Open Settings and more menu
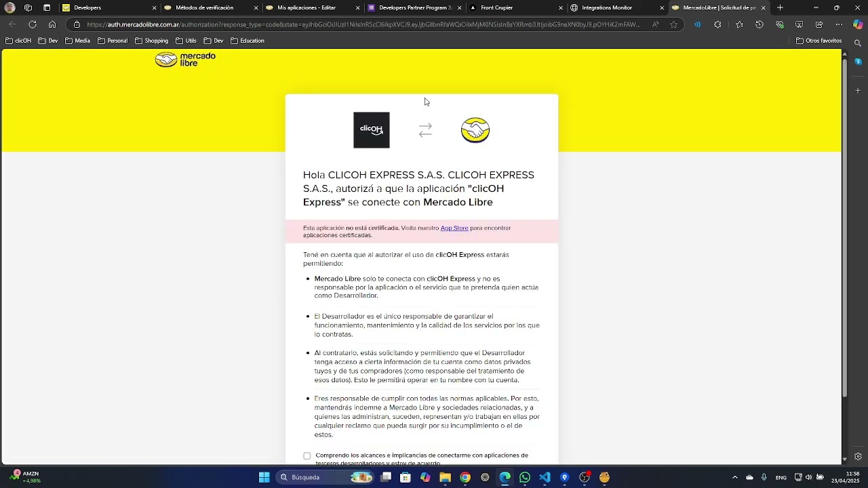Viewport: 868px width, 488px height. click(839, 24)
